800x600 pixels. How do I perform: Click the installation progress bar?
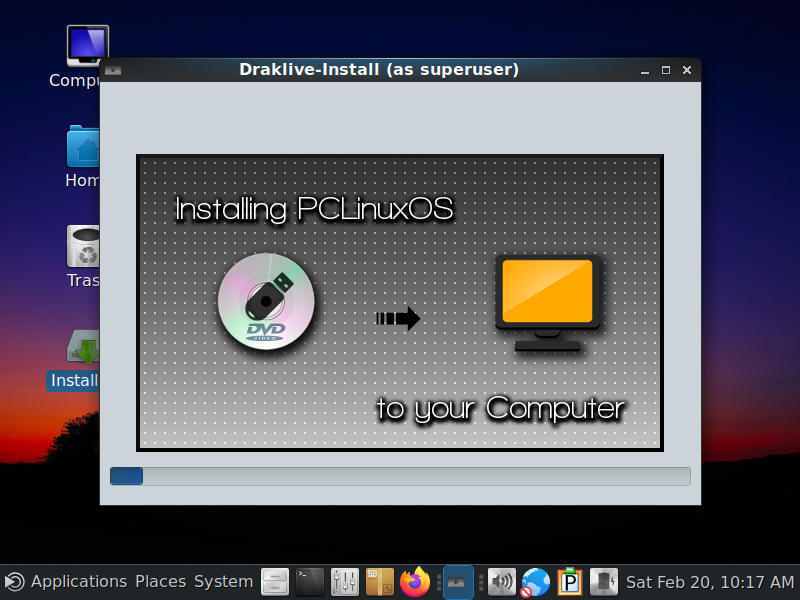[400, 477]
